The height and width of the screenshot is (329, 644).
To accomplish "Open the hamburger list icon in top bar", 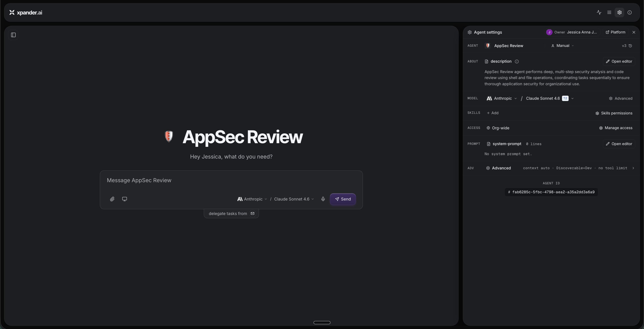I will 609,13.
